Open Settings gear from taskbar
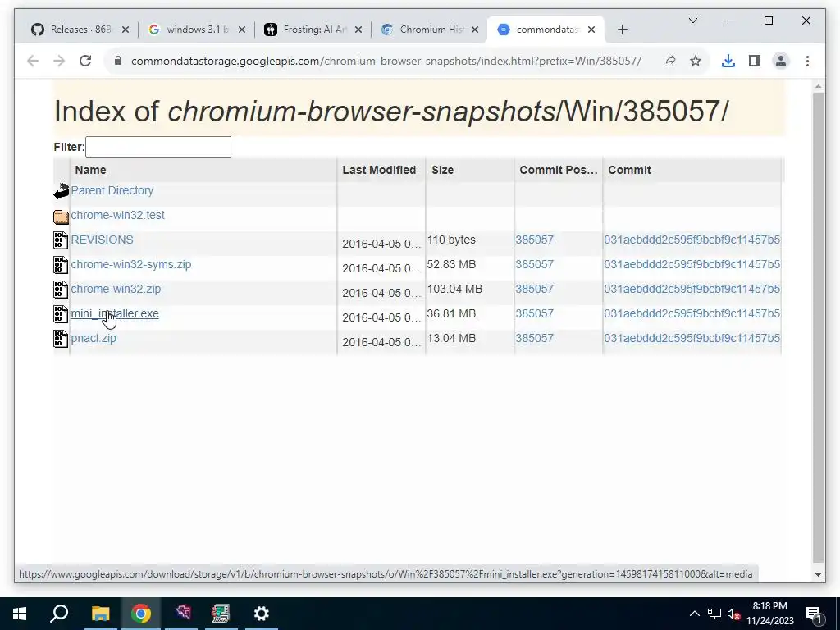The width and height of the screenshot is (840, 630). point(262,614)
